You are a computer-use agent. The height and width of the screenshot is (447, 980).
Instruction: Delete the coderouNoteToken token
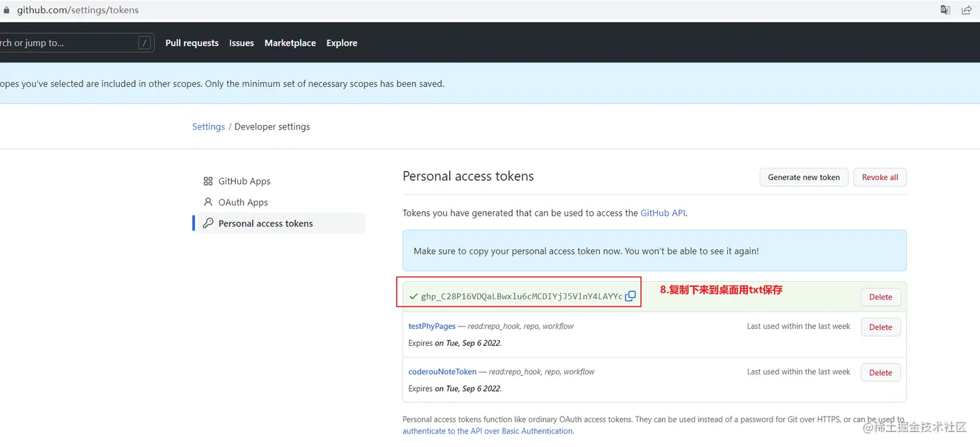(880, 372)
